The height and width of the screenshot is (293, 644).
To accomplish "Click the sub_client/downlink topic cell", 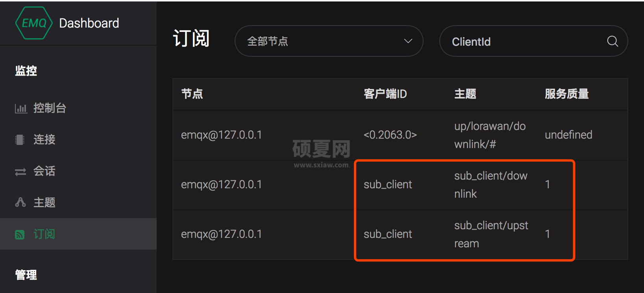I will tap(491, 185).
